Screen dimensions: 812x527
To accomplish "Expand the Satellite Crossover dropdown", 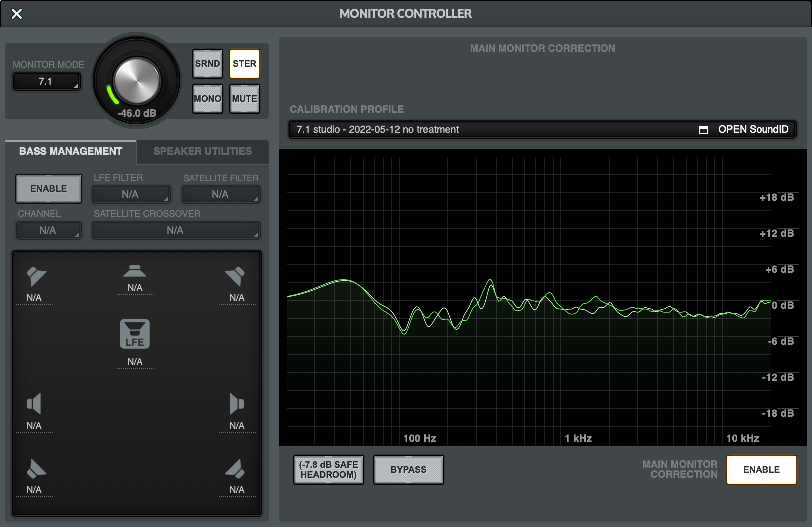I will pyautogui.click(x=176, y=230).
